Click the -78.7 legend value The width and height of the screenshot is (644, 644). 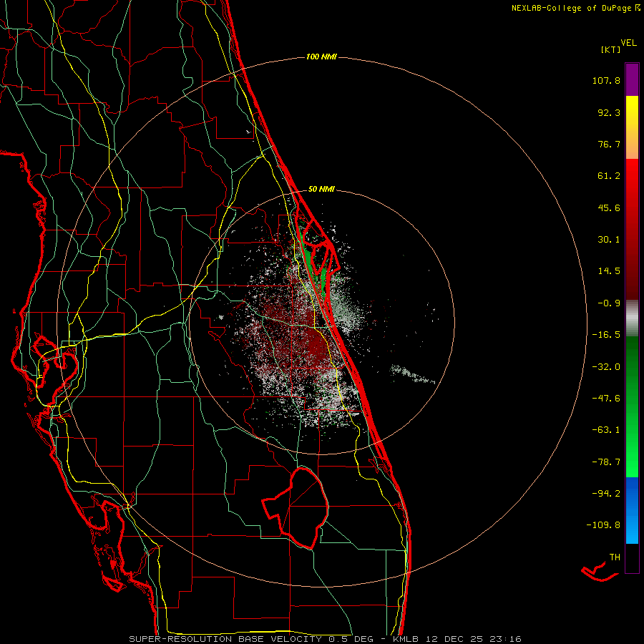(606, 462)
